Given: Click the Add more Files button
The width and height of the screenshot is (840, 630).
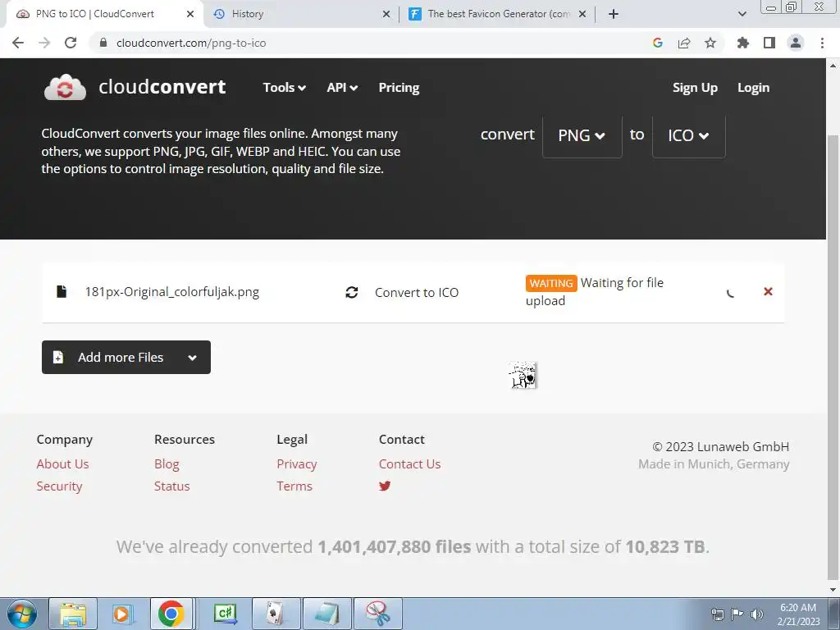Looking at the screenshot, I should (x=126, y=358).
